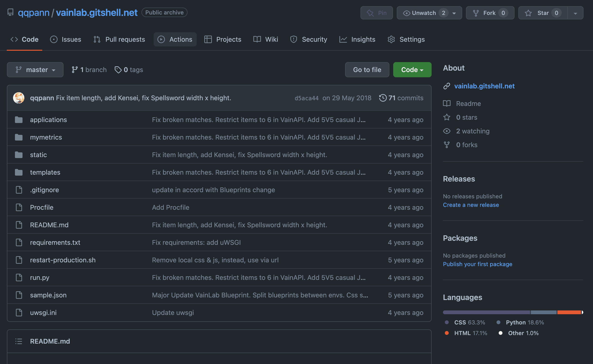The width and height of the screenshot is (593, 364).
Task: View 1 branch list
Action: pyautogui.click(x=89, y=70)
